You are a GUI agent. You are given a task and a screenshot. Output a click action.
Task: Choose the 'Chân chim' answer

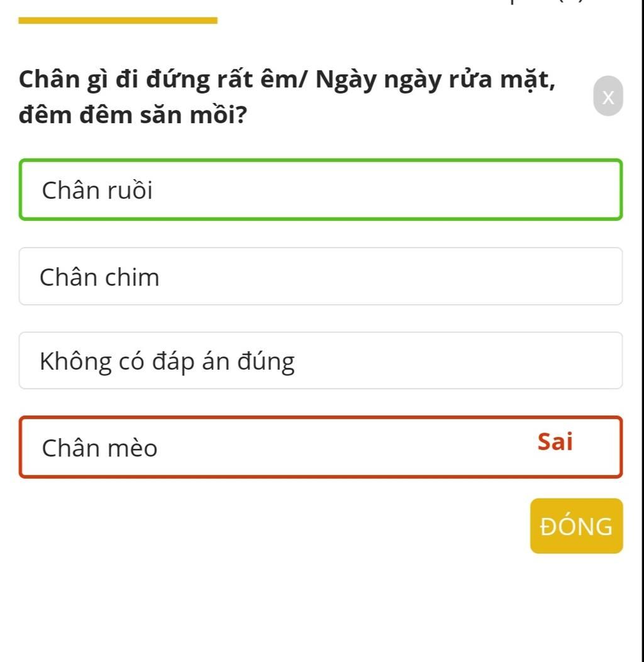(99, 277)
